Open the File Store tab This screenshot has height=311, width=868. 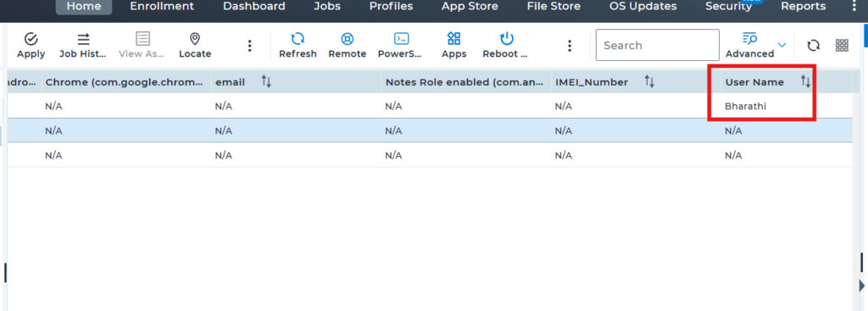(554, 7)
